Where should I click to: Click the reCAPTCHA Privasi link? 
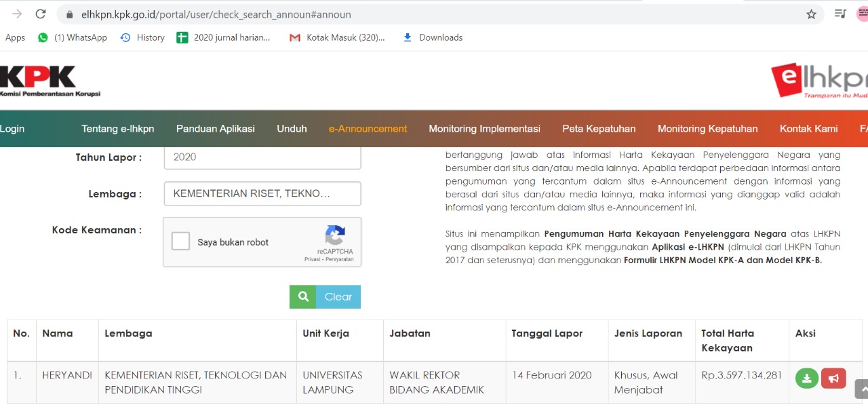pyautogui.click(x=313, y=259)
